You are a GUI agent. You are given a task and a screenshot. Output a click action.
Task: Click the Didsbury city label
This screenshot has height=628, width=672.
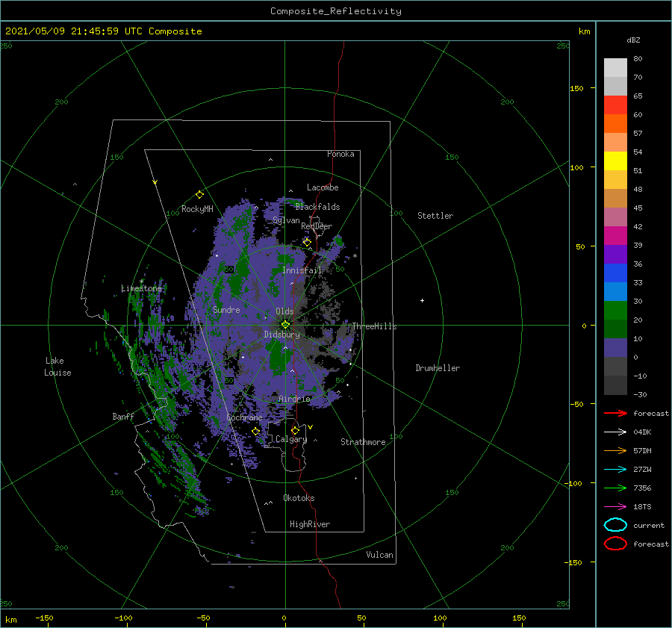click(x=281, y=335)
